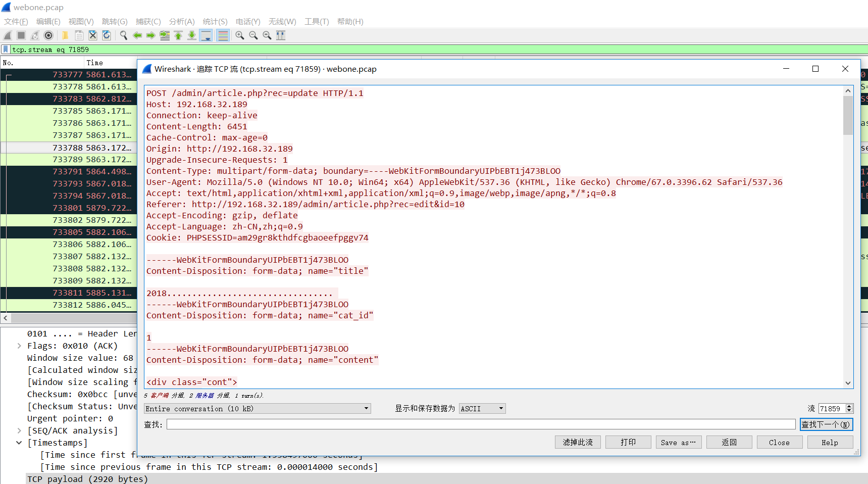Open the ASCII data format dropdown
The height and width of the screenshot is (484, 868).
coord(482,409)
